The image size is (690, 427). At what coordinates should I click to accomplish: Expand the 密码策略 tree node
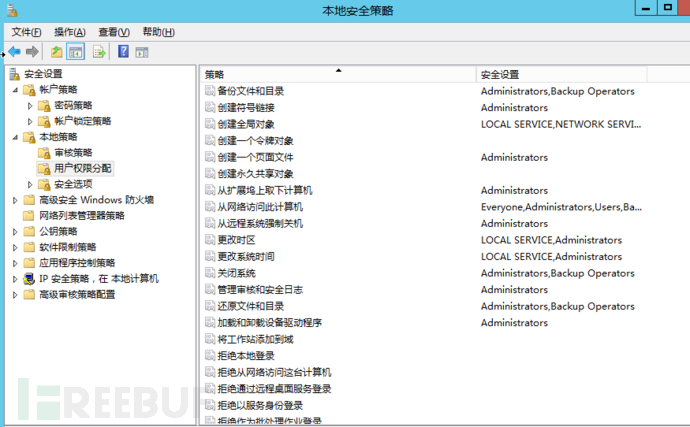(x=29, y=105)
